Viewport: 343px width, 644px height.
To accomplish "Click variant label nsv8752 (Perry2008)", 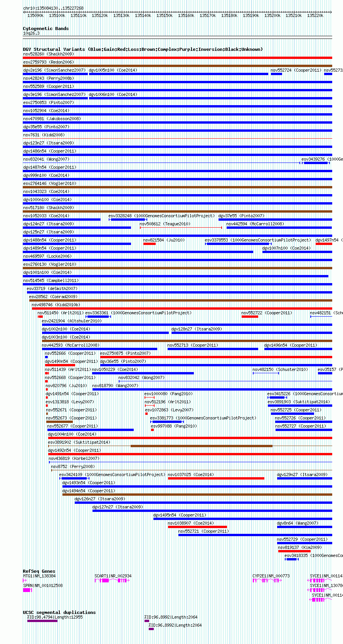I will (73, 466).
